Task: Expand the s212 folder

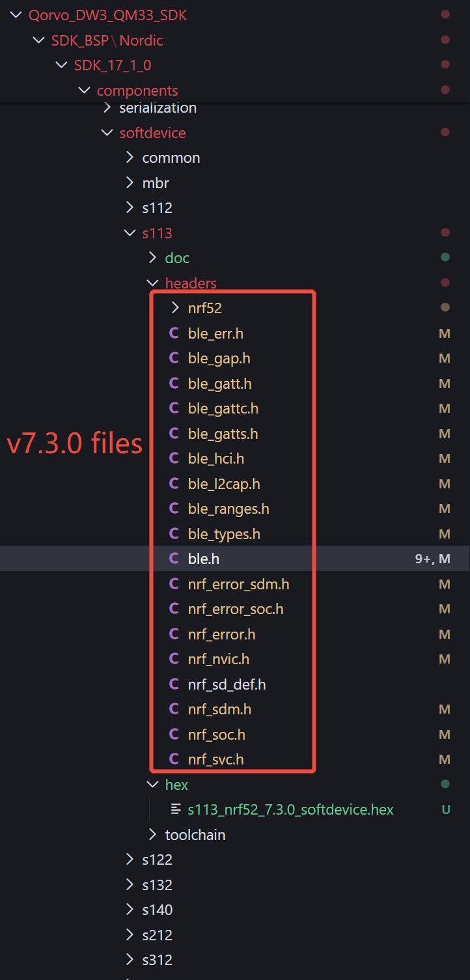Action: (130, 935)
